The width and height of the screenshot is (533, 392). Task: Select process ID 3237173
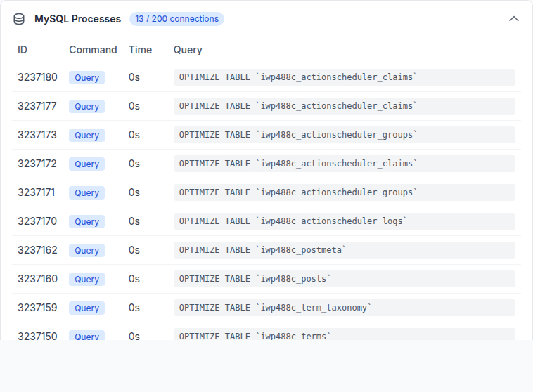pyautogui.click(x=37, y=135)
